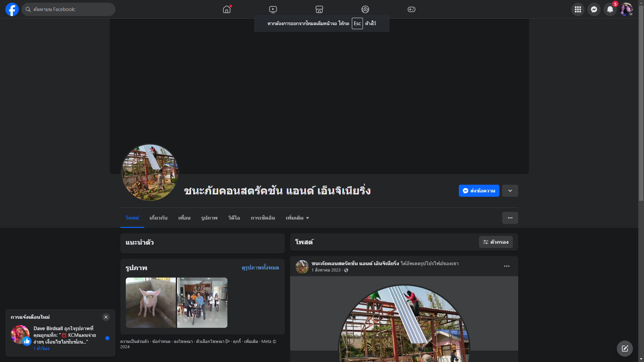Open the Gaming icon in top bar
This screenshot has height=362, width=644.
point(412,9)
